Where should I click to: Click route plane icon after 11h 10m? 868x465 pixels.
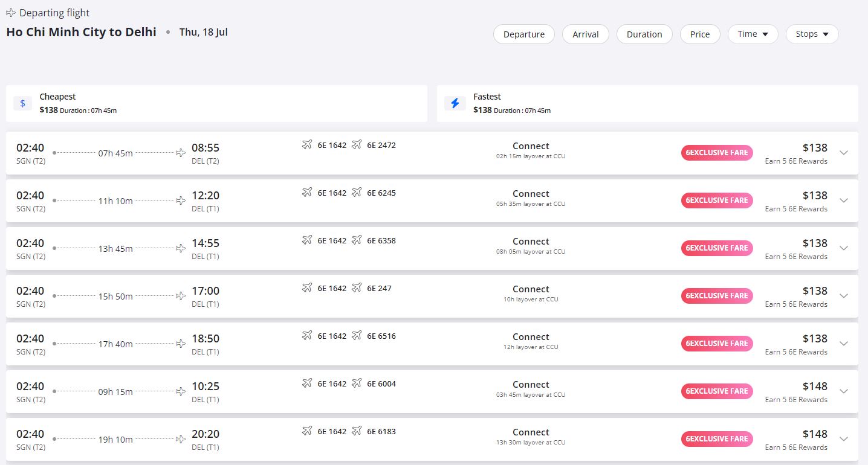181,200
